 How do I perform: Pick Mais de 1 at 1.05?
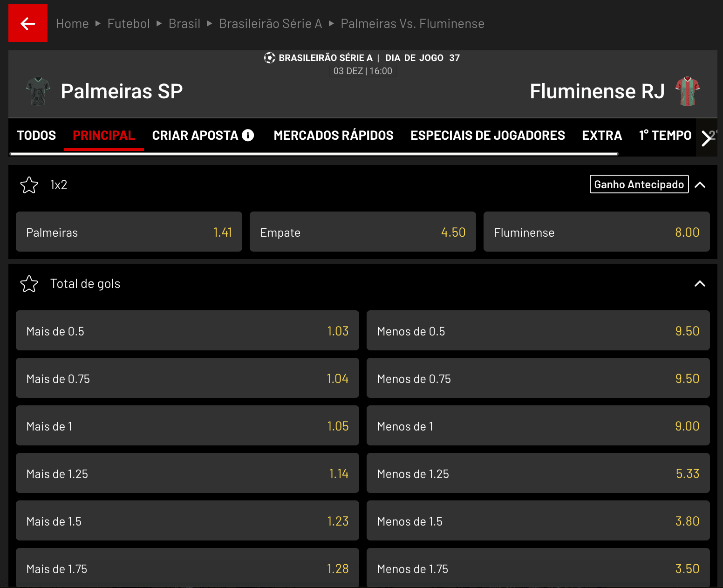click(x=187, y=425)
